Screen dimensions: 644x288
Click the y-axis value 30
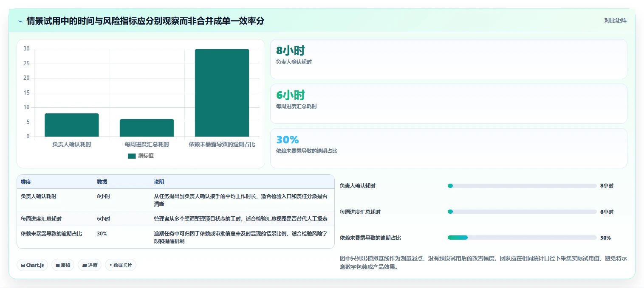click(26, 49)
